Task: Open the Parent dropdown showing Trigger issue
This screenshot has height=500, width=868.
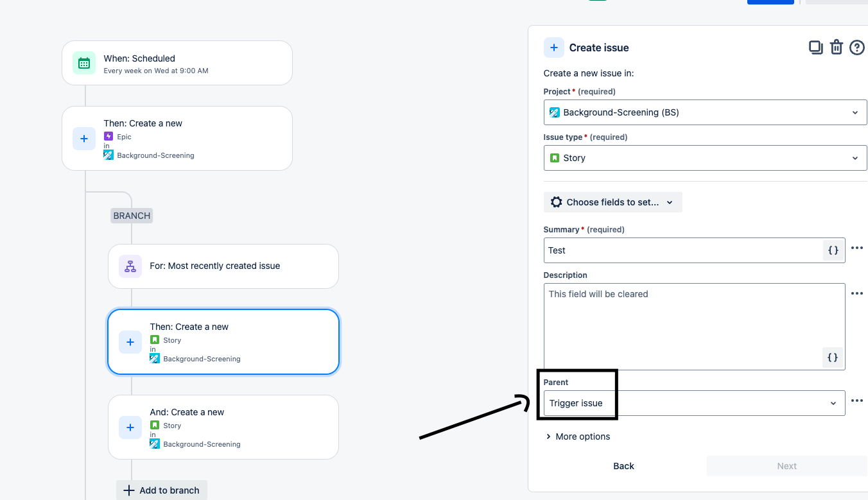Action: (693, 403)
